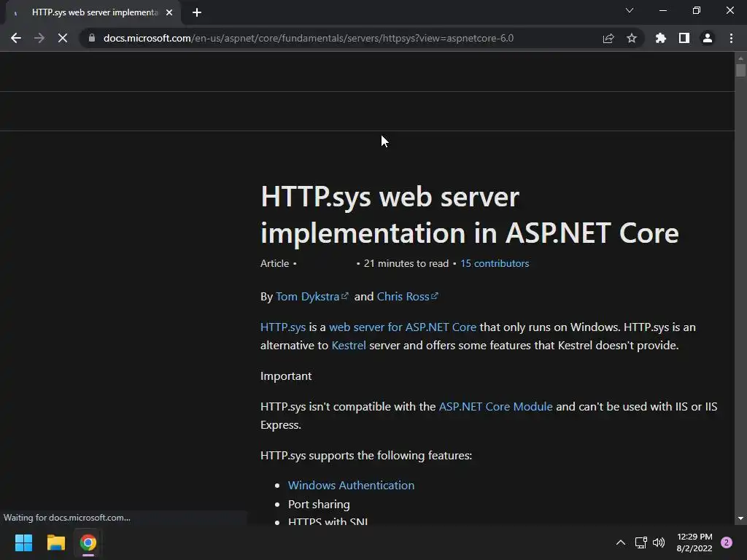Open volume control tray icon

click(659, 542)
